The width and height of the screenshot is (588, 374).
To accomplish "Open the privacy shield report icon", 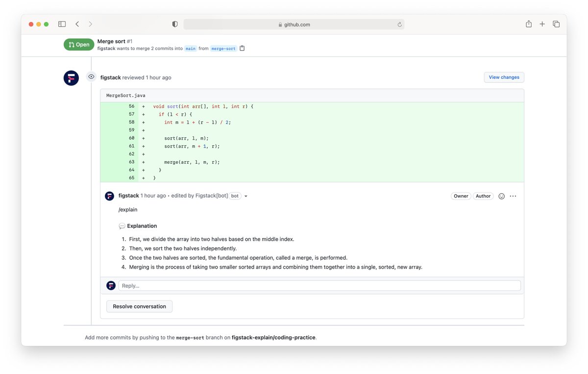I will pyautogui.click(x=175, y=24).
